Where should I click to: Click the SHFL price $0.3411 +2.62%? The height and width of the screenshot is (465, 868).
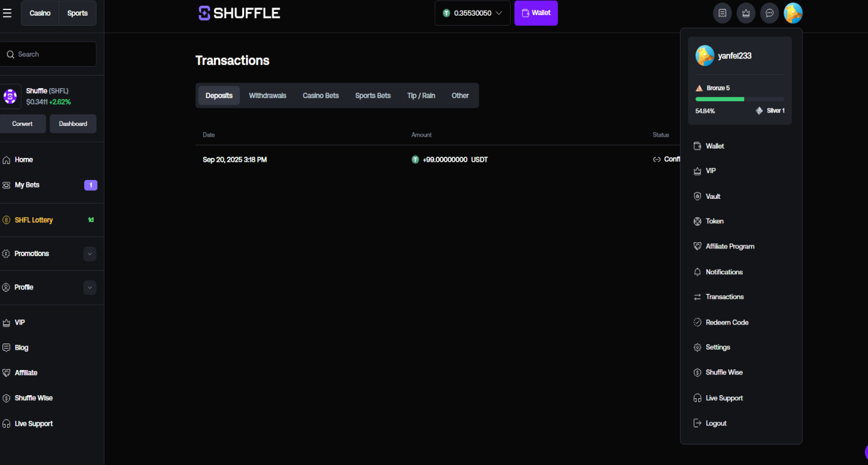[48, 102]
